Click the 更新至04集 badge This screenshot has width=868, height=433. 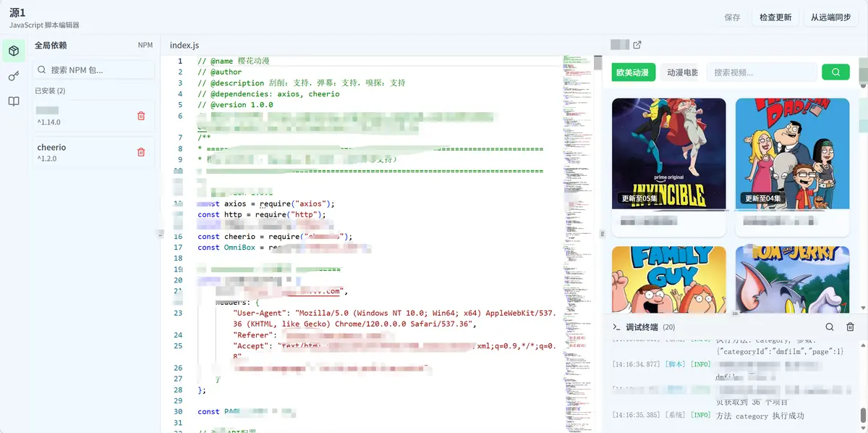pos(764,198)
